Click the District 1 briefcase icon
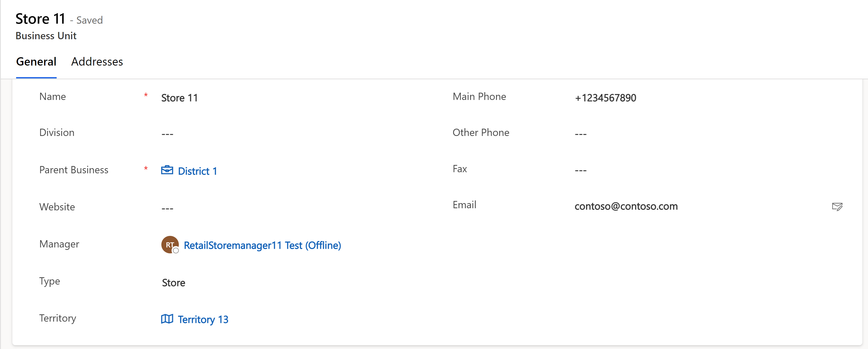868x349 pixels. click(167, 170)
